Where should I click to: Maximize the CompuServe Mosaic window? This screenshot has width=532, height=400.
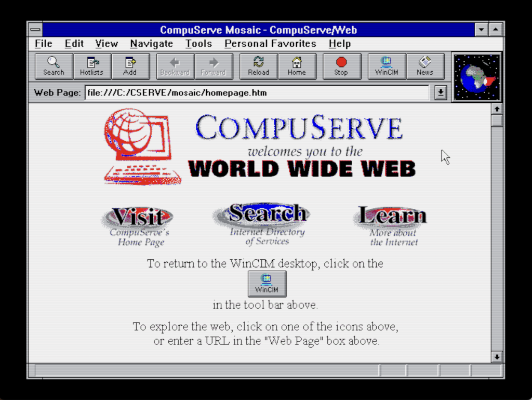point(496,30)
